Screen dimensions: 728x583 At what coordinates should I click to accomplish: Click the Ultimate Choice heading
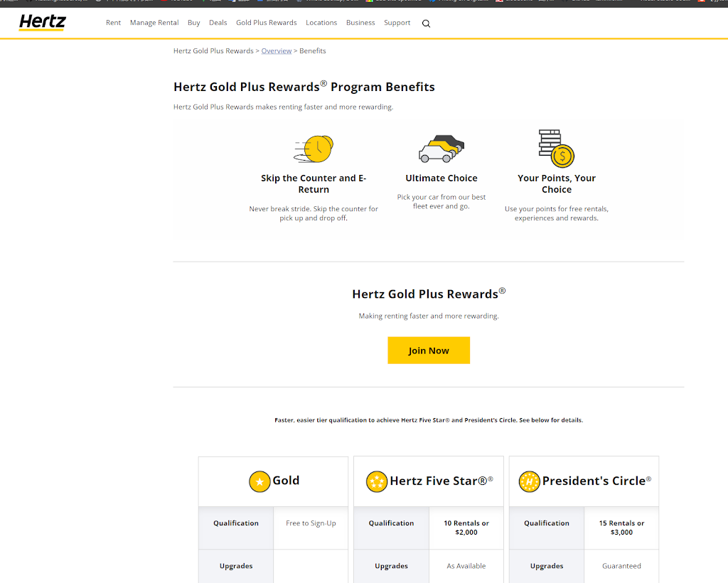point(441,178)
